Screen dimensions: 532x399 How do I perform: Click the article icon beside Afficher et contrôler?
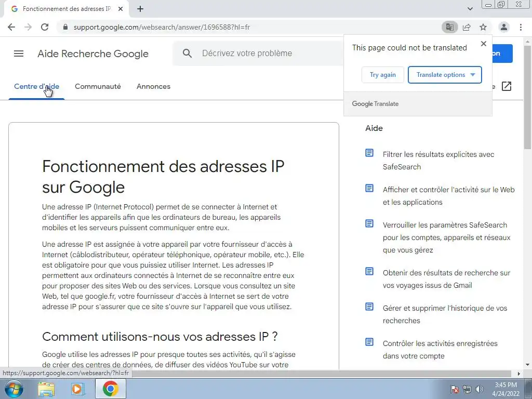pyautogui.click(x=369, y=188)
